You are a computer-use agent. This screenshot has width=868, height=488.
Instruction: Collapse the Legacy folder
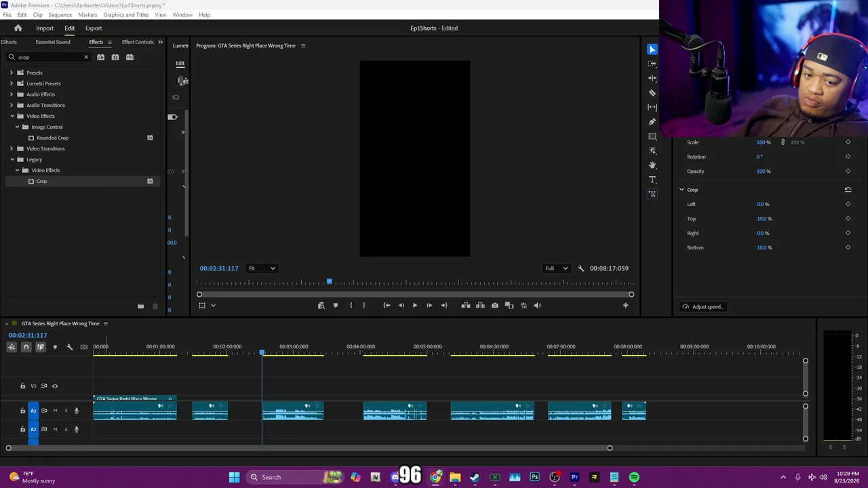pos(12,159)
